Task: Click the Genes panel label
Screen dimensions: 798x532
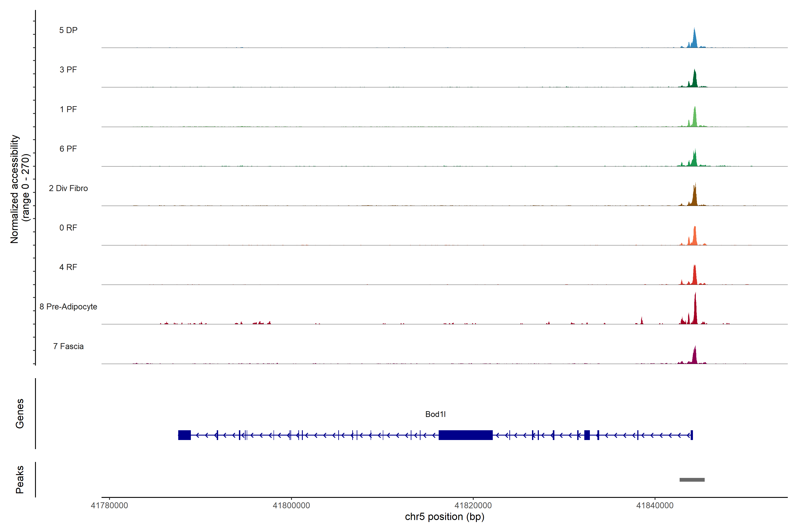Action: tap(20, 414)
